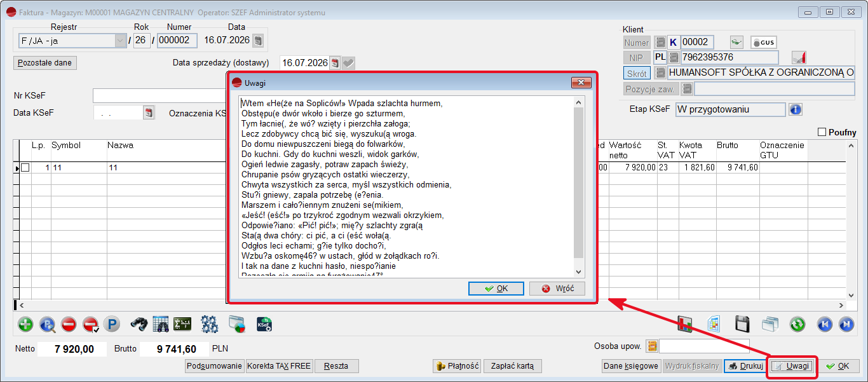
Task: Click the Pozostałe dane button
Action: coord(45,63)
